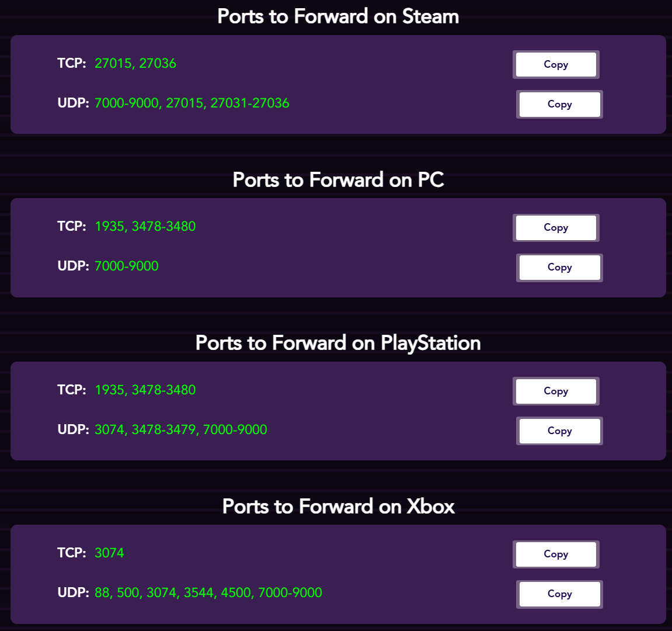Copy PC UDP ports 7000-9000
672x631 pixels.
(x=559, y=267)
